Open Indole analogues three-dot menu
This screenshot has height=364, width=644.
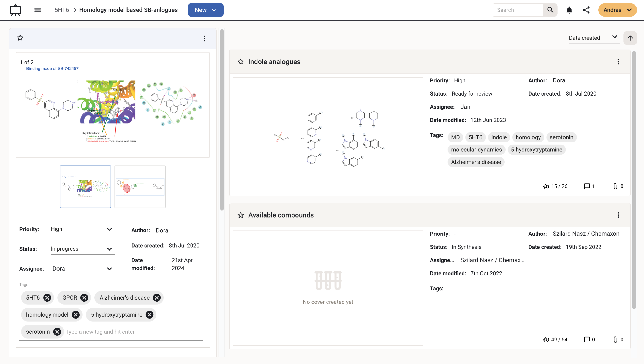click(x=618, y=62)
